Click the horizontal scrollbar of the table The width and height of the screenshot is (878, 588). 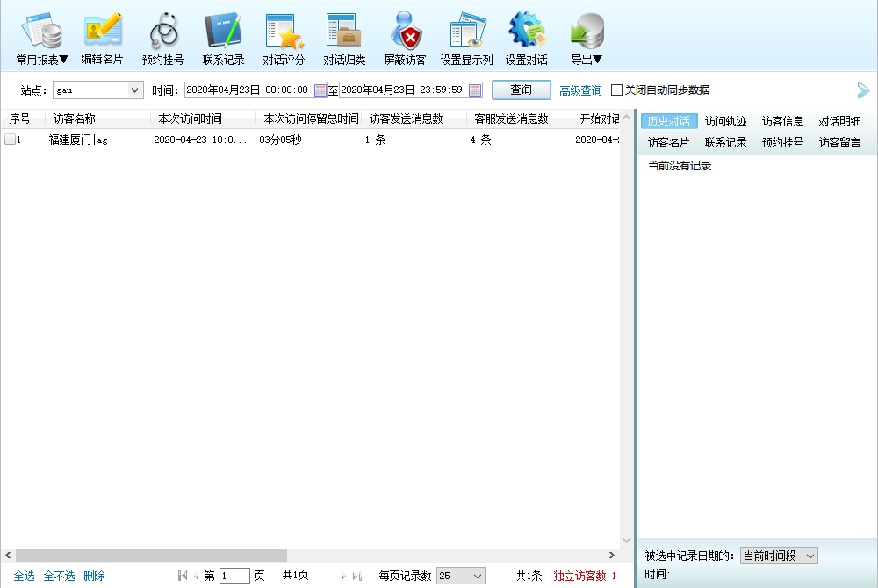(151, 555)
